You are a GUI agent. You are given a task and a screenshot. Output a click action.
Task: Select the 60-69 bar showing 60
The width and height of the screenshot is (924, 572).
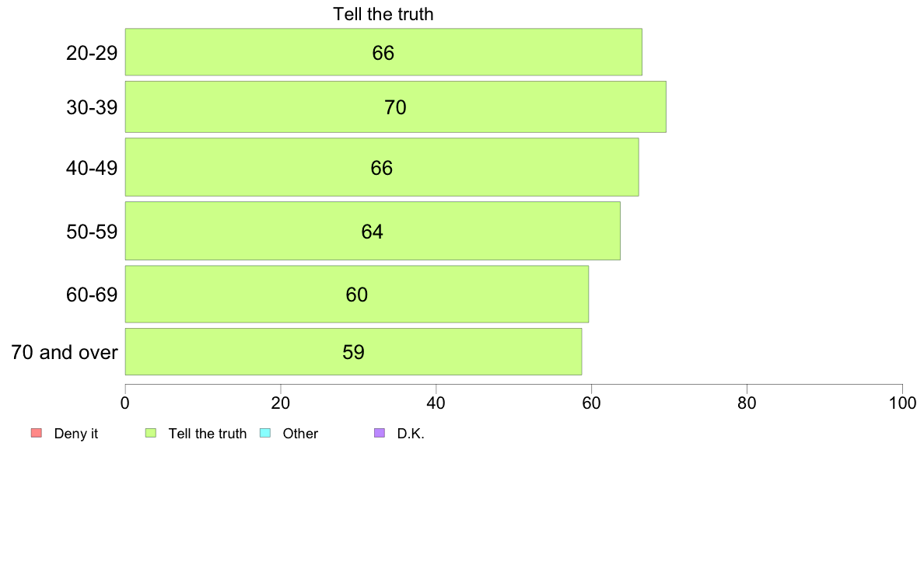[356, 294]
